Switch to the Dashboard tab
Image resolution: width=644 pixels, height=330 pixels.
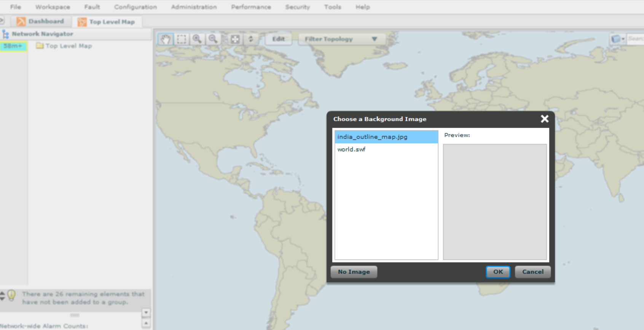[x=41, y=21]
